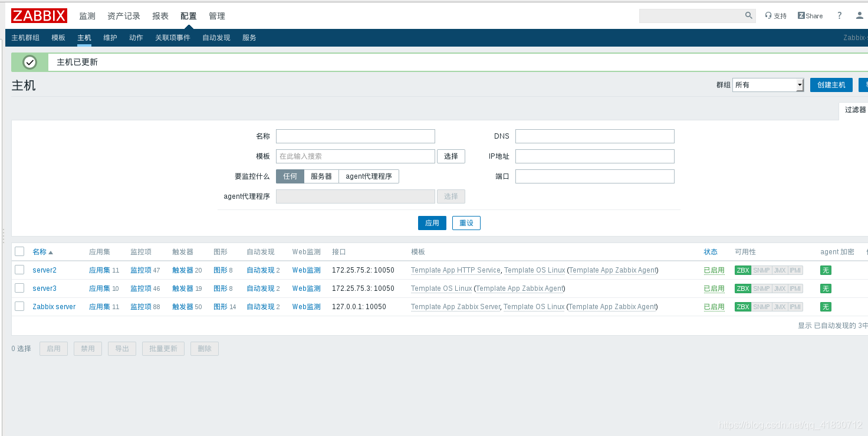Select 任何 monitoring option
This screenshot has height=436, width=868.
[290, 176]
